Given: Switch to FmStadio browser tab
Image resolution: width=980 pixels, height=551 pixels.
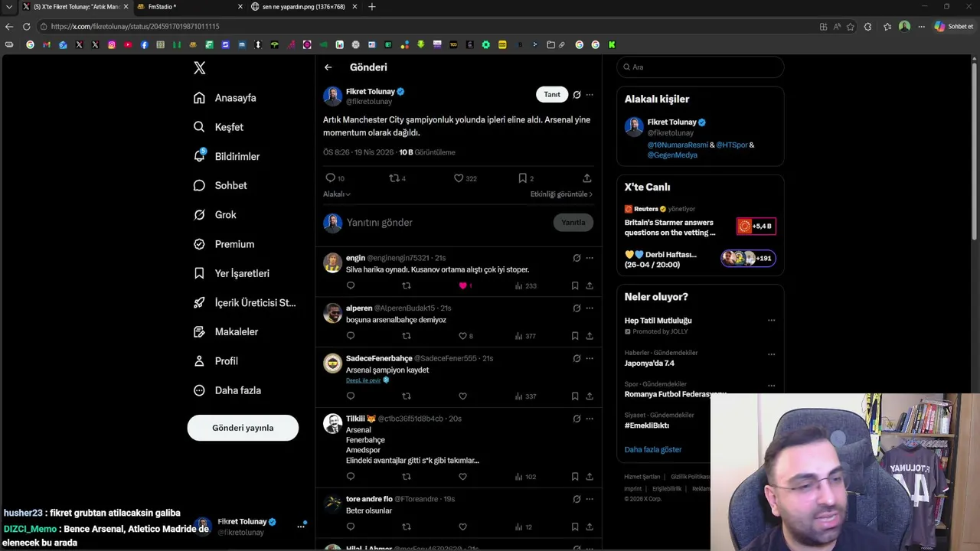Looking at the screenshot, I should [x=188, y=7].
